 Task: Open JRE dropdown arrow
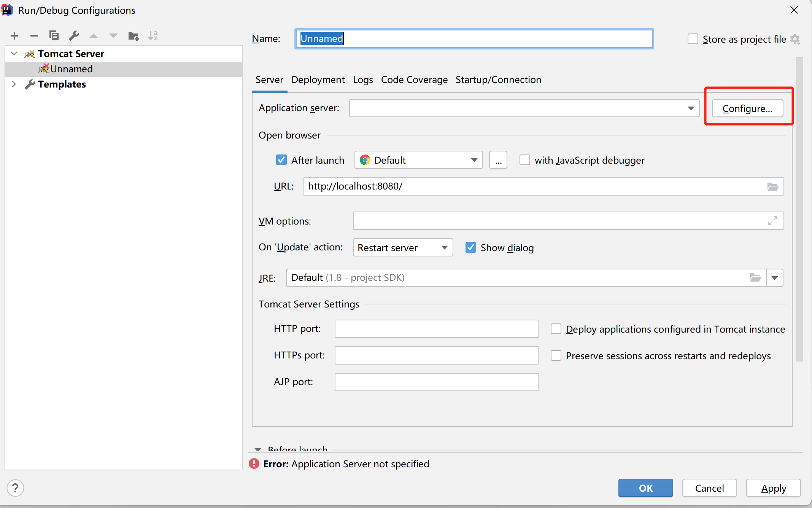775,278
